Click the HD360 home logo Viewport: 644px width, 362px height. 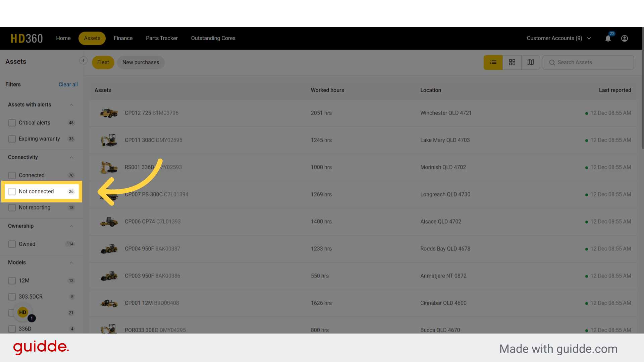[x=26, y=38]
